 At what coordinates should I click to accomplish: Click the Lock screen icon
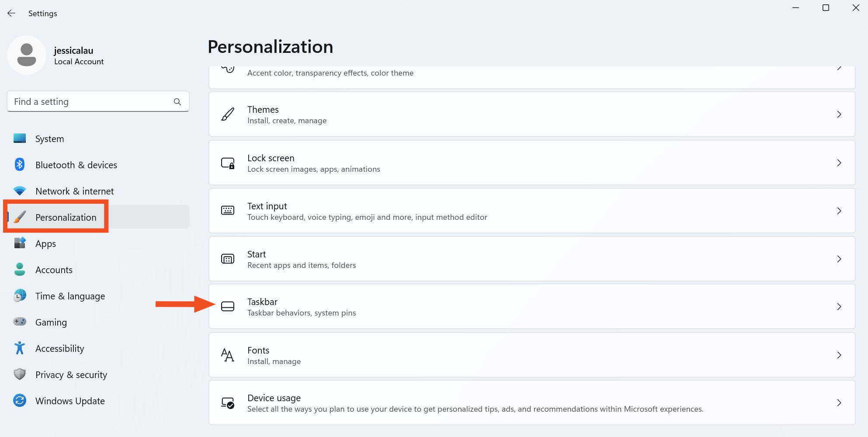[x=228, y=163]
